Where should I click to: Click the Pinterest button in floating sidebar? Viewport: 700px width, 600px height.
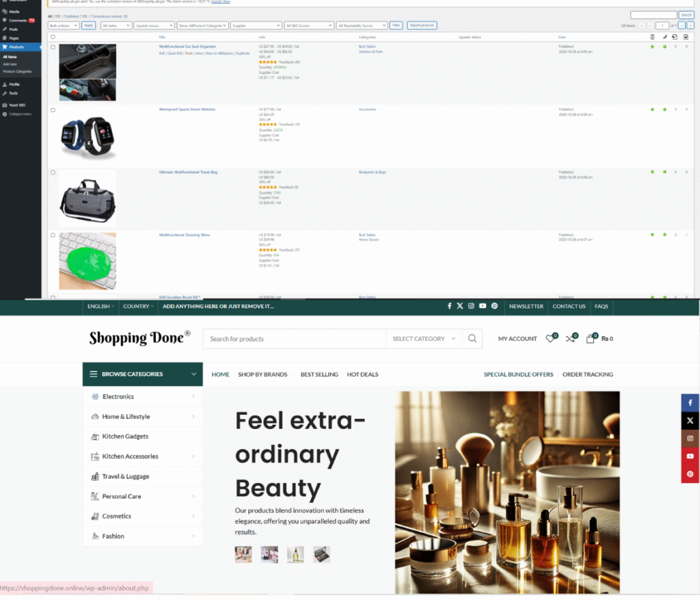coord(690,474)
